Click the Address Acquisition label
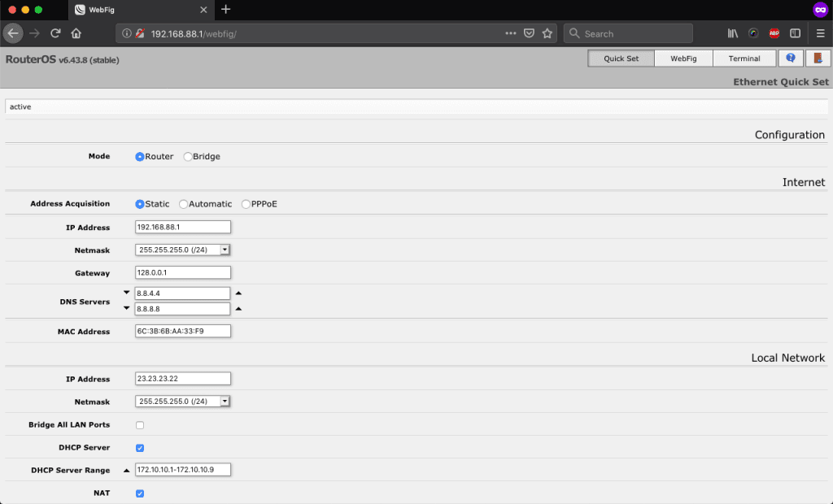 (x=70, y=203)
